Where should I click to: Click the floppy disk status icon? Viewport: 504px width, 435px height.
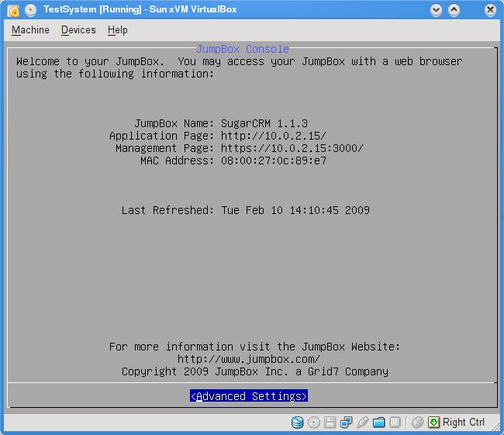pyautogui.click(x=330, y=422)
